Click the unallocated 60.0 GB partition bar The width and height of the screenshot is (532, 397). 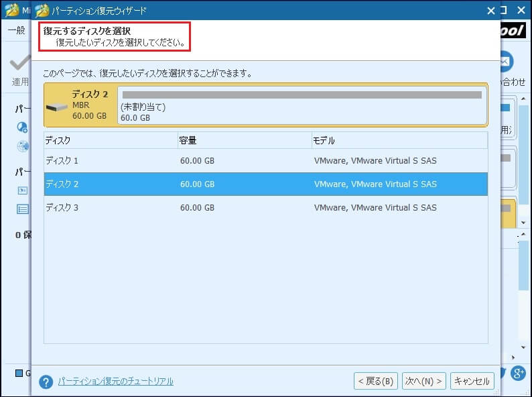pyautogui.click(x=302, y=105)
